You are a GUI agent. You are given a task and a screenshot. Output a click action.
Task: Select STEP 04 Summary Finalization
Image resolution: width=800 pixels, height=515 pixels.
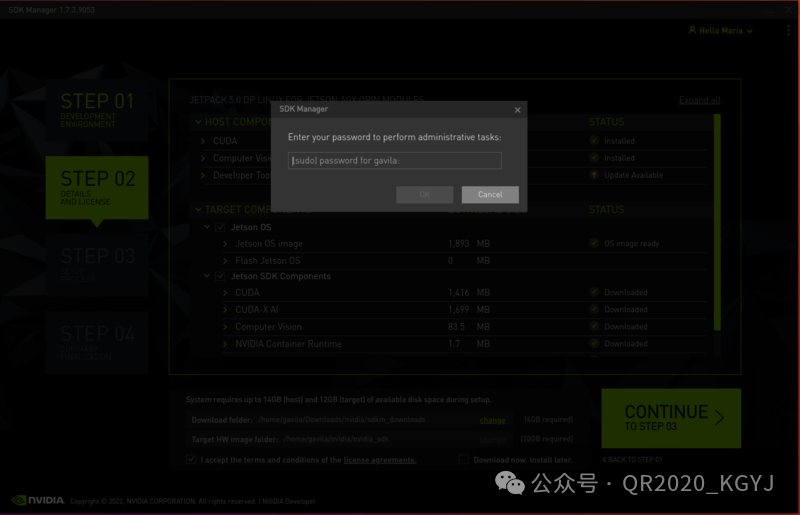click(97, 343)
